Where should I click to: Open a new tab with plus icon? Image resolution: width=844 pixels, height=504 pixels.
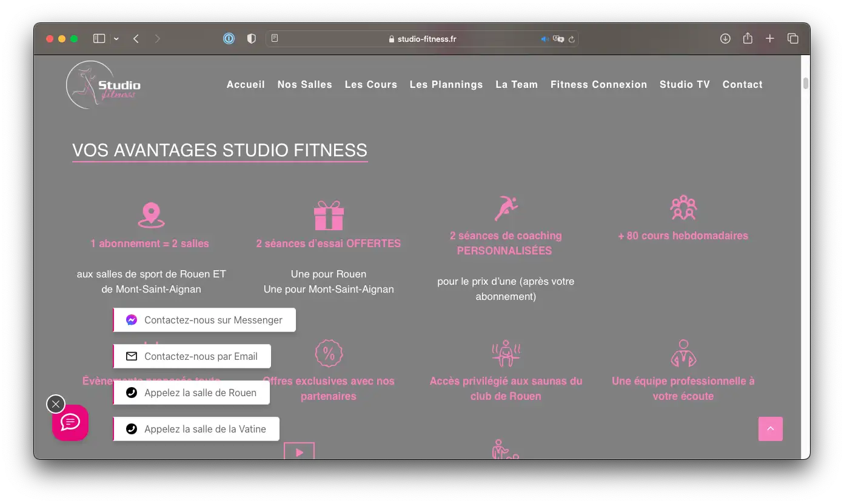[770, 39]
